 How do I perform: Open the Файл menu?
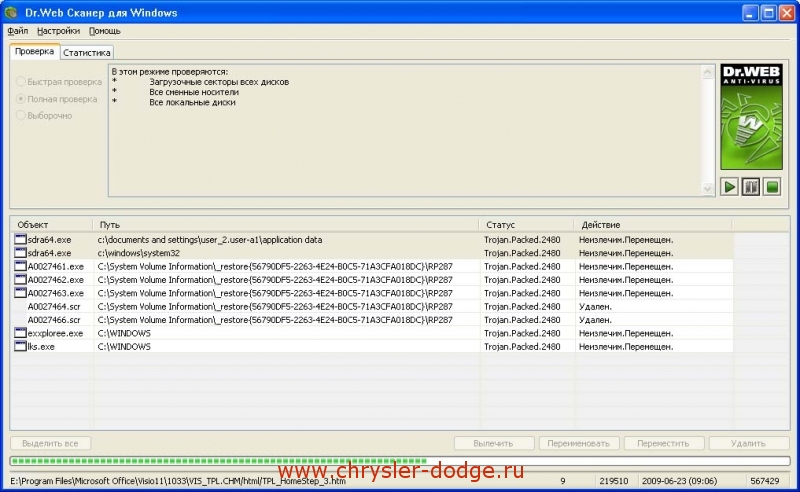tap(18, 31)
